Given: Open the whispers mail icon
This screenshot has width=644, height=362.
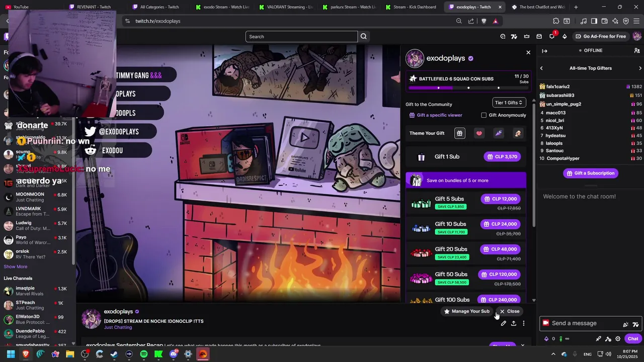Looking at the screenshot, I should tap(539, 36).
